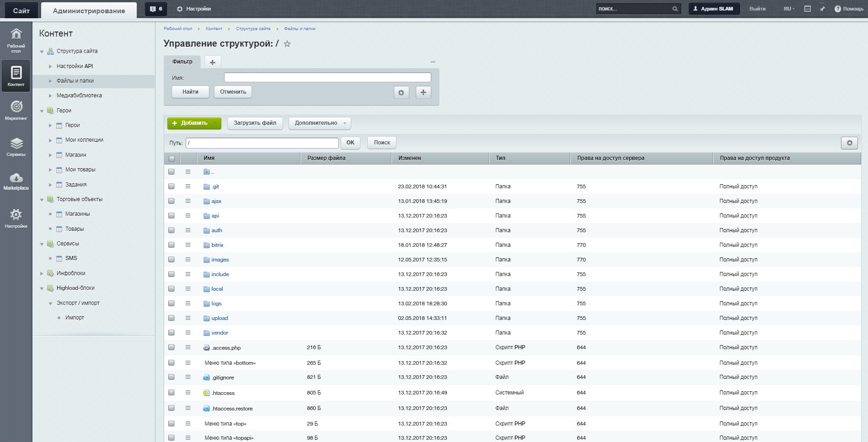Click the Поиск button

[x=382, y=143]
